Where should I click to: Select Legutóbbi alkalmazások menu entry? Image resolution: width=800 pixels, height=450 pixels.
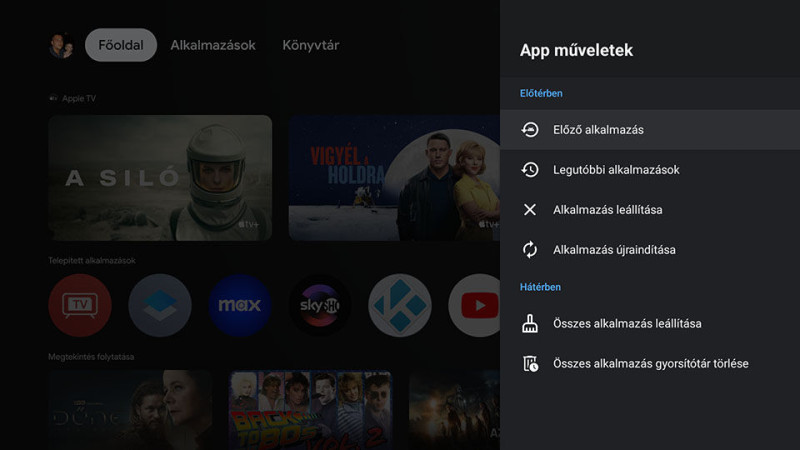[x=650, y=169]
